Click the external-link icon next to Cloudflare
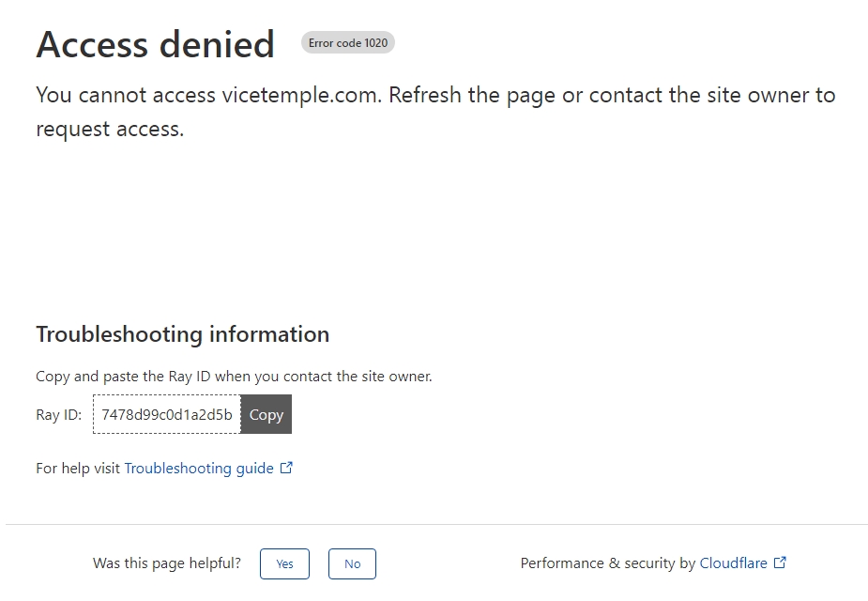 (x=780, y=562)
